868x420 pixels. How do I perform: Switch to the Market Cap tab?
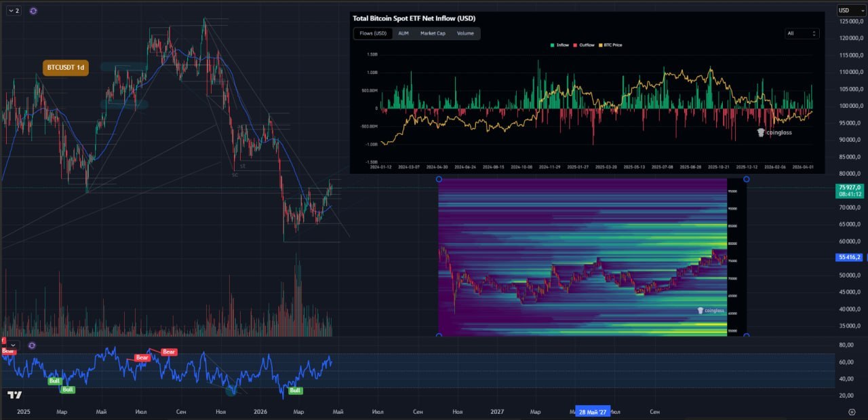point(433,33)
